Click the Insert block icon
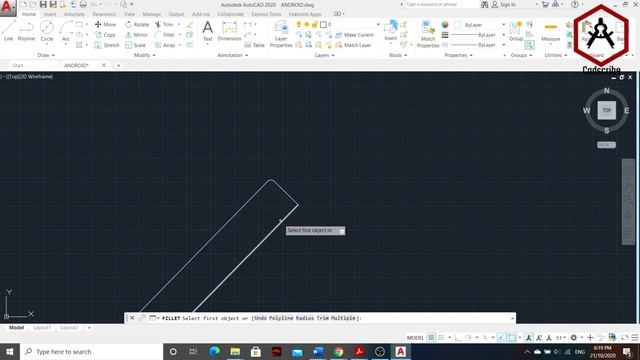Viewport: 640px width, 360px height. point(391,31)
